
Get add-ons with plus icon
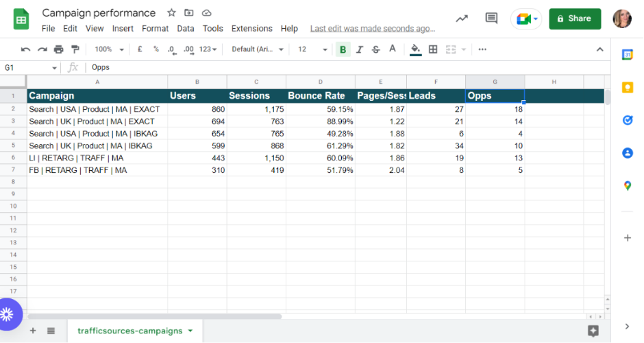(x=628, y=238)
